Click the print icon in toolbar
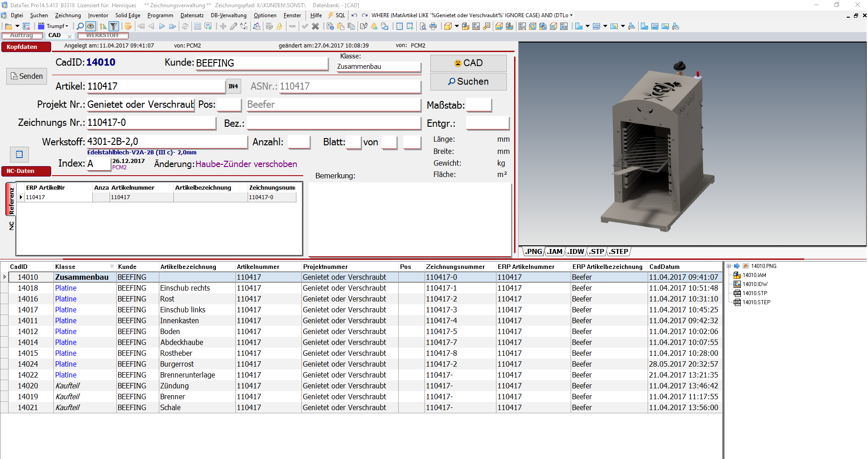Viewport: 868px width, 459px height. [433, 26]
